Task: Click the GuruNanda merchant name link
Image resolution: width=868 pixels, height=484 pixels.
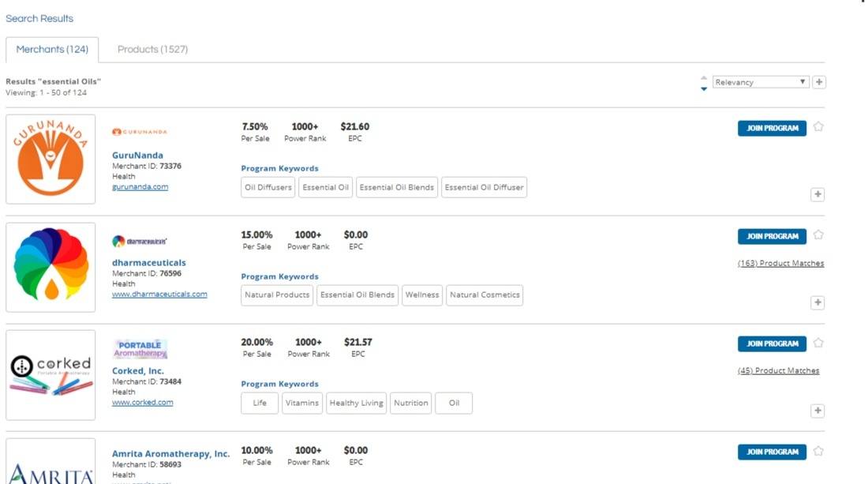Action: [137, 155]
